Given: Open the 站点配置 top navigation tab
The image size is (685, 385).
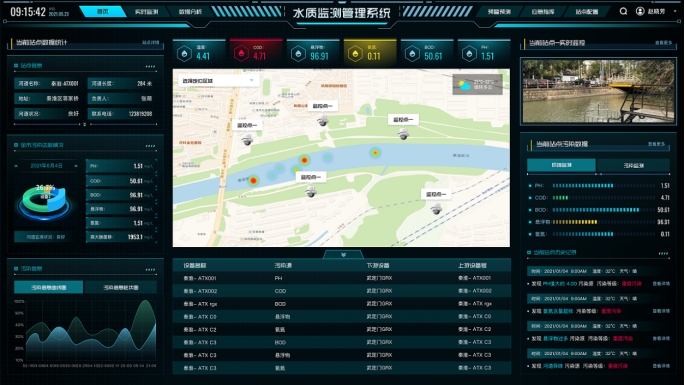Looking at the screenshot, I should click(x=587, y=12).
